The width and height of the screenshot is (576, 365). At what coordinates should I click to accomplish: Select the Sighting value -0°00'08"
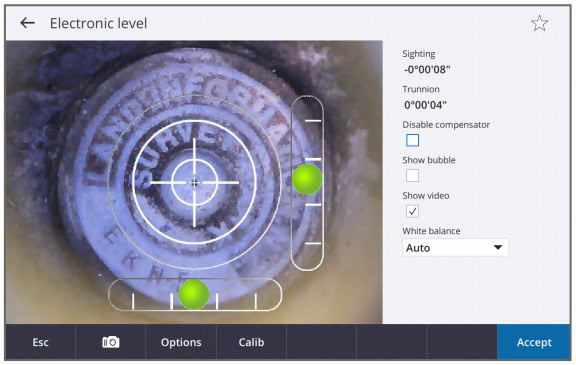[x=427, y=69]
